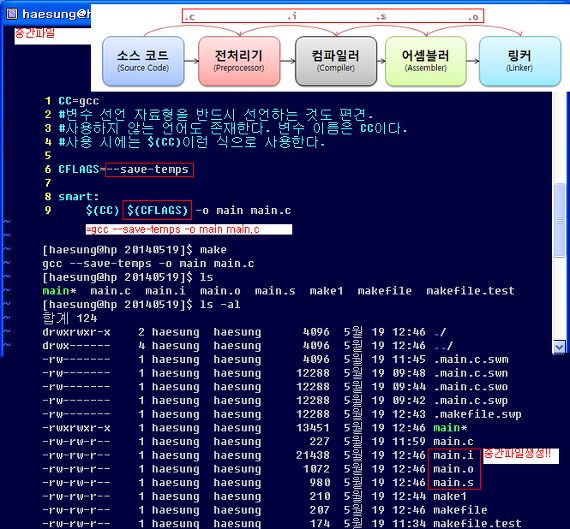Click make1 in the ls -al listing

click(x=450, y=496)
